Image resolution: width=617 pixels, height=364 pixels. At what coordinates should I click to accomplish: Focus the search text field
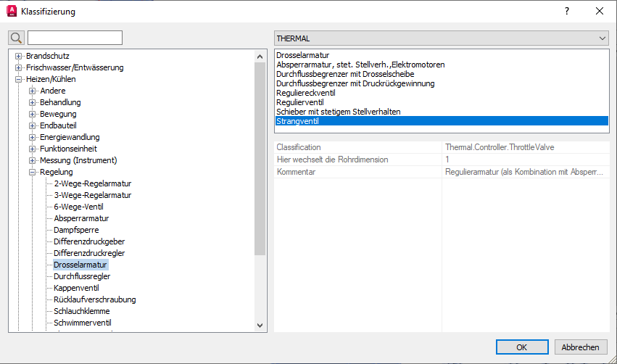pyautogui.click(x=75, y=38)
